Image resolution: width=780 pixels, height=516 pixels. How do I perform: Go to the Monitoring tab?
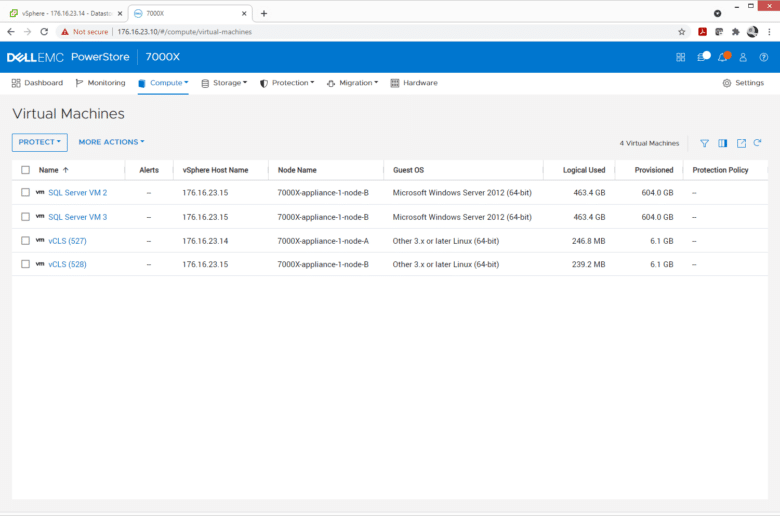pos(100,83)
